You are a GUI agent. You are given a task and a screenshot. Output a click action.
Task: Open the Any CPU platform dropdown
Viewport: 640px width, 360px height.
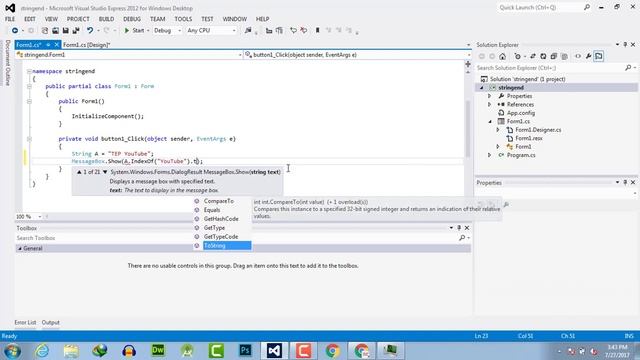coord(211,31)
